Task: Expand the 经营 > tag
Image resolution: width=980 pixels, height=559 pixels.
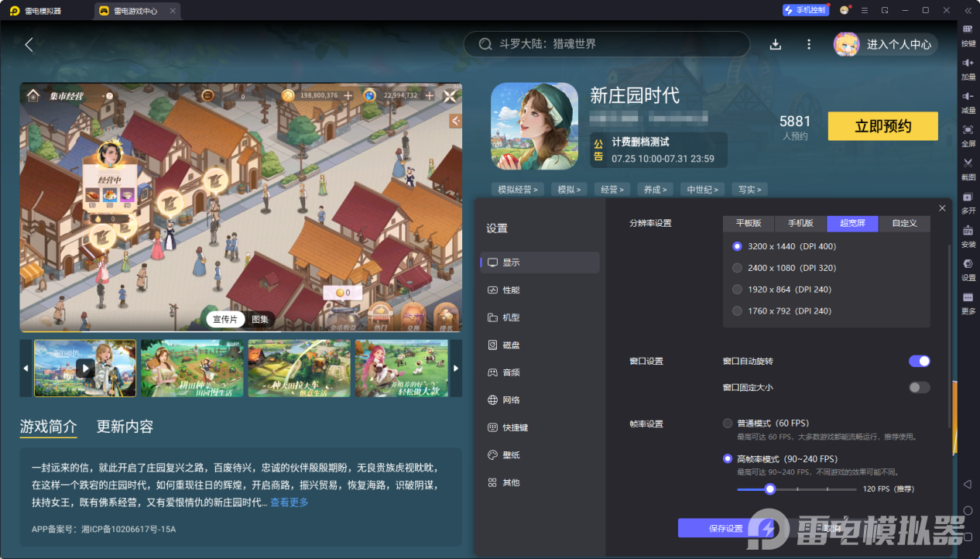Action: [x=612, y=189]
